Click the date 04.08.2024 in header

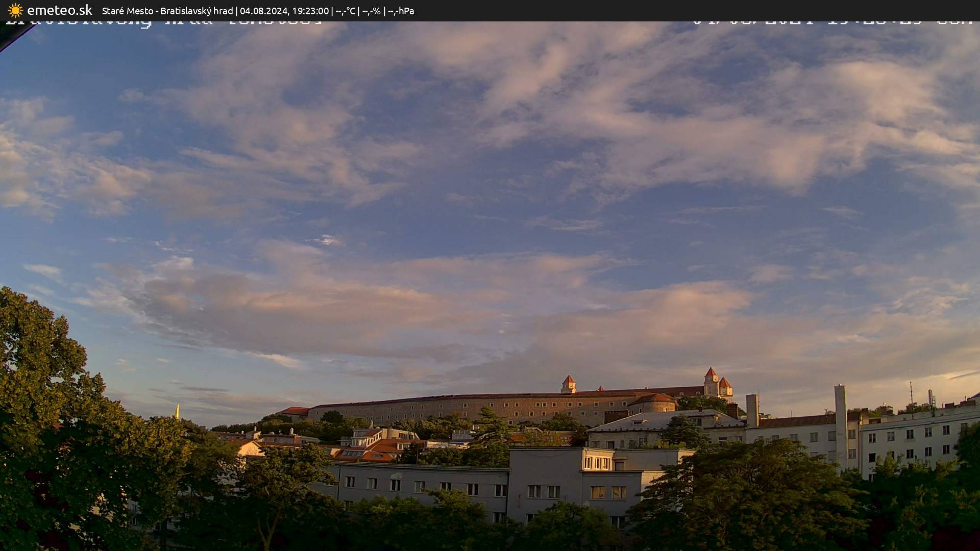click(x=264, y=11)
